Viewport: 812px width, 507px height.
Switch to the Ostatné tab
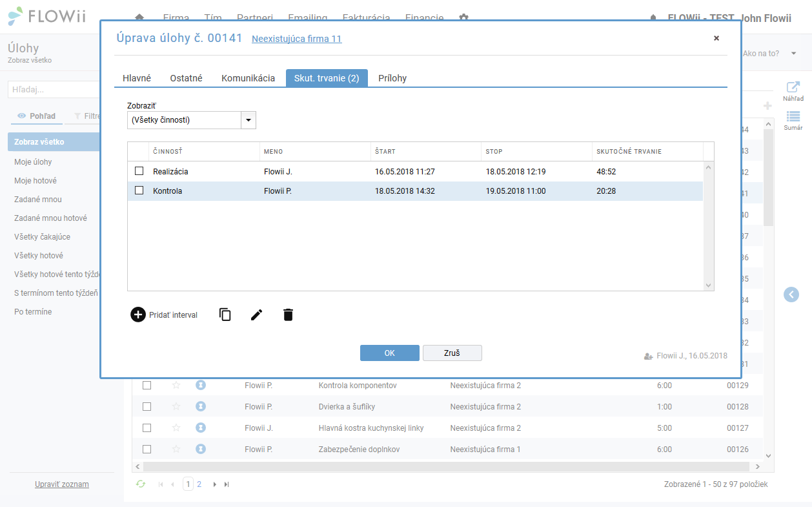coord(186,78)
